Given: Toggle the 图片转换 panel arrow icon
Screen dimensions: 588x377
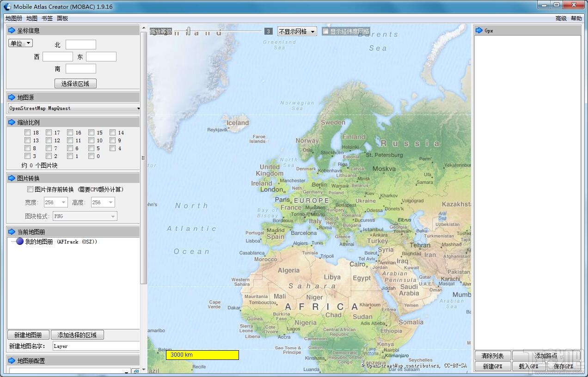Looking at the screenshot, I should point(12,178).
